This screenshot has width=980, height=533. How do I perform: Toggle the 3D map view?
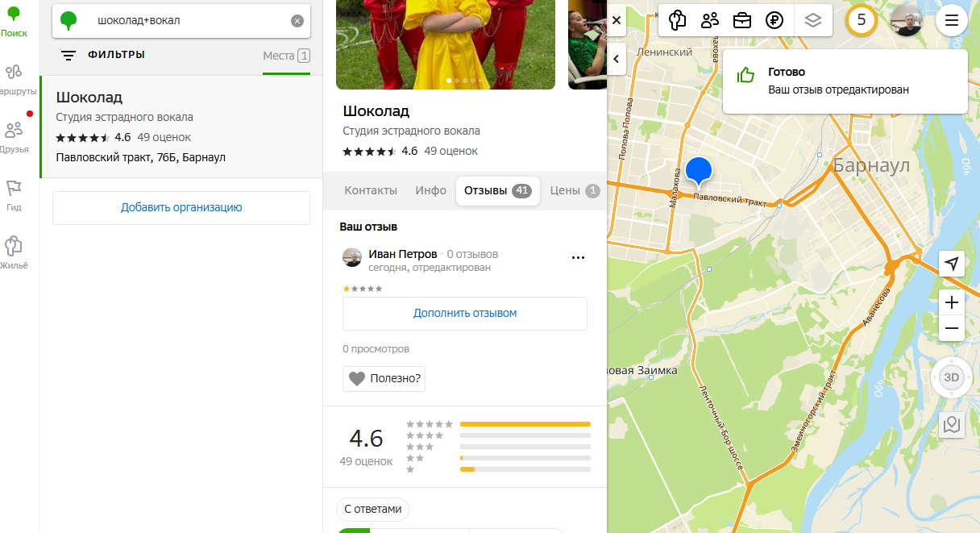pos(952,377)
